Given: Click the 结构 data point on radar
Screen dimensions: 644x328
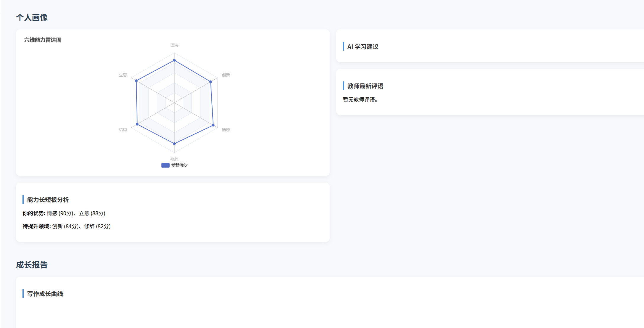Looking at the screenshot, I should (x=137, y=124).
